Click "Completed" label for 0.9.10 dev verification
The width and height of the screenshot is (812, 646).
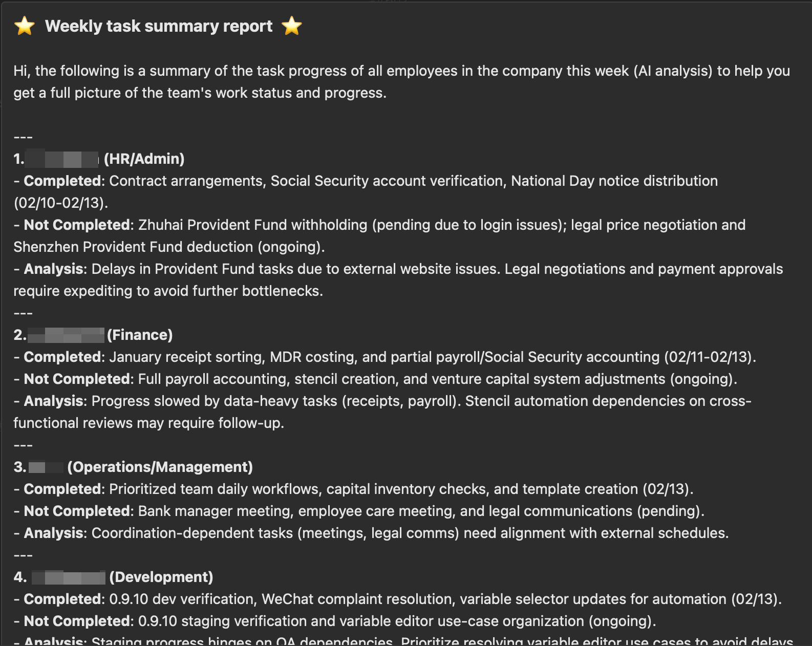63,599
